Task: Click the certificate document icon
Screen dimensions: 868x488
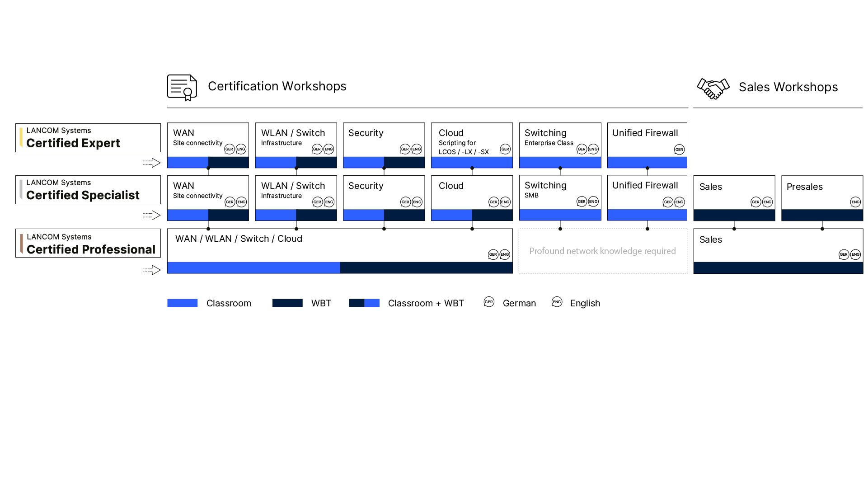Action: (182, 88)
